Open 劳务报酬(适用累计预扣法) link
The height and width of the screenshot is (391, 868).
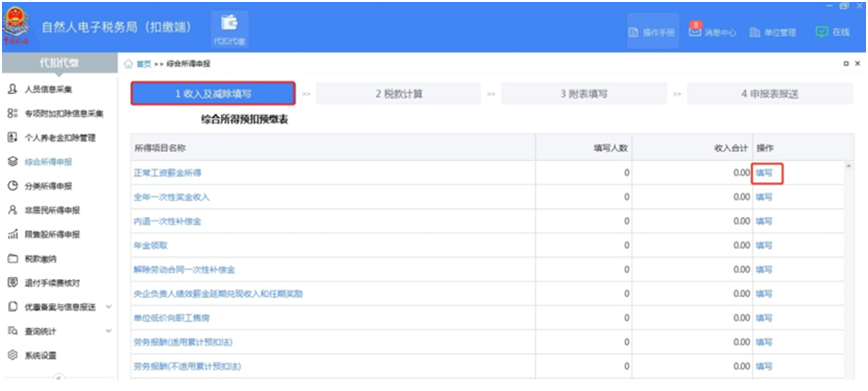[183, 342]
